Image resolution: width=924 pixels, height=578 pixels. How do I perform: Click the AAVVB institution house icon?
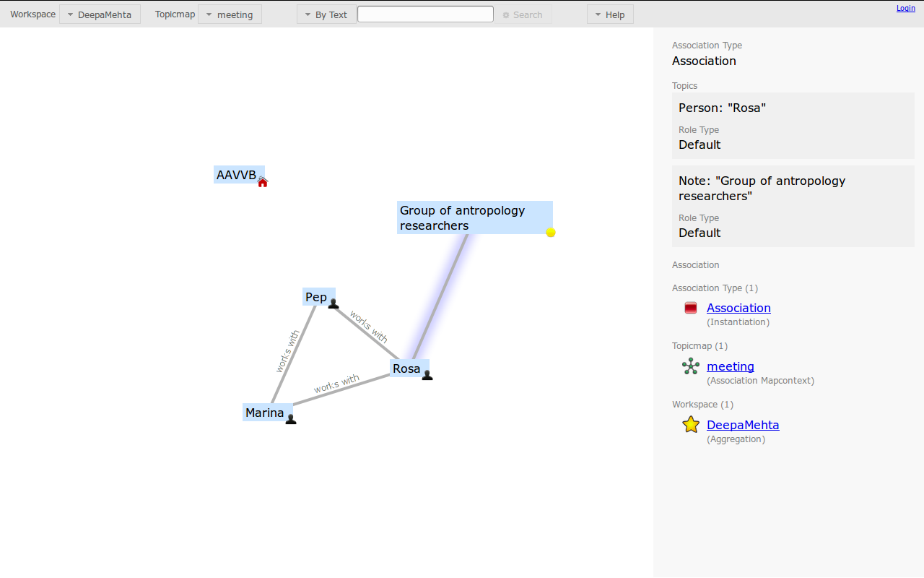[x=263, y=182]
